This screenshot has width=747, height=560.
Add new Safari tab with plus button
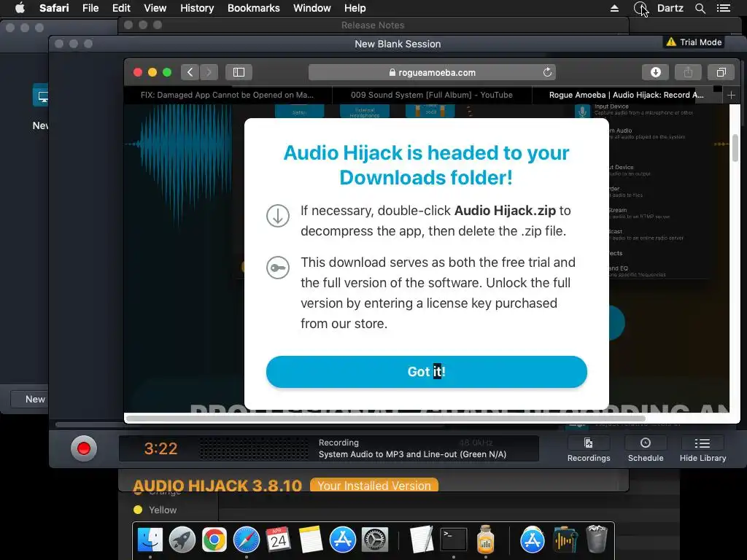tap(731, 96)
